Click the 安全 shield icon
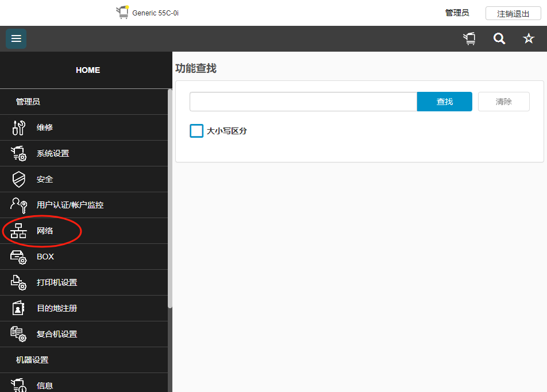547x392 pixels. point(19,179)
